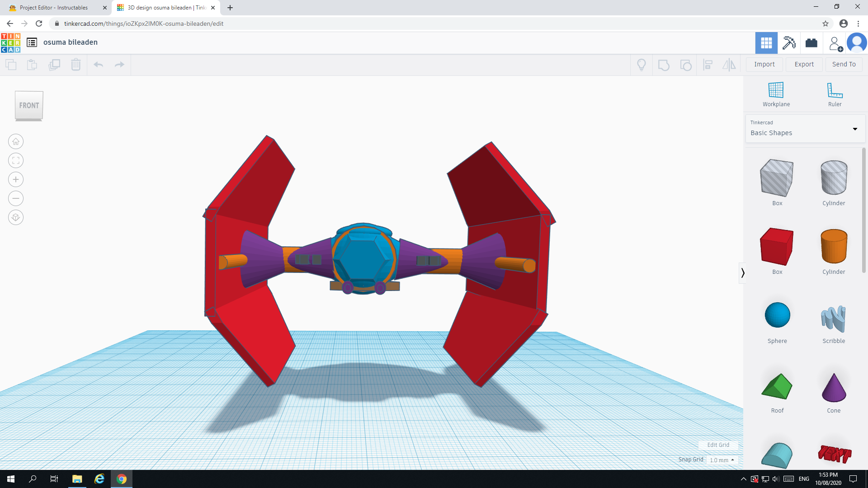Viewport: 868px width, 488px height.
Task: Click the Paste toolbar icon
Action: [x=32, y=65]
